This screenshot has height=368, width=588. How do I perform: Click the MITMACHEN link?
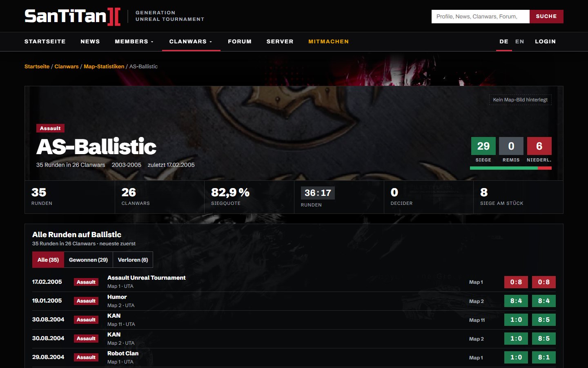pos(329,41)
